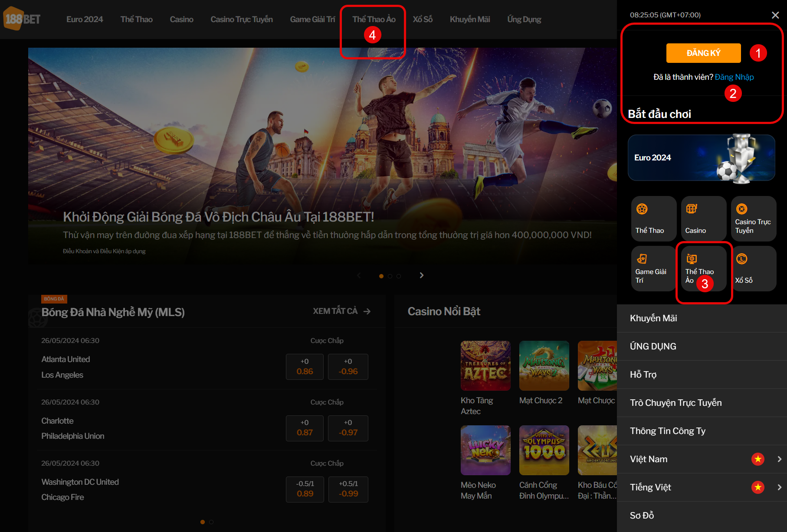Go to next banner slide arrow

pyautogui.click(x=421, y=275)
